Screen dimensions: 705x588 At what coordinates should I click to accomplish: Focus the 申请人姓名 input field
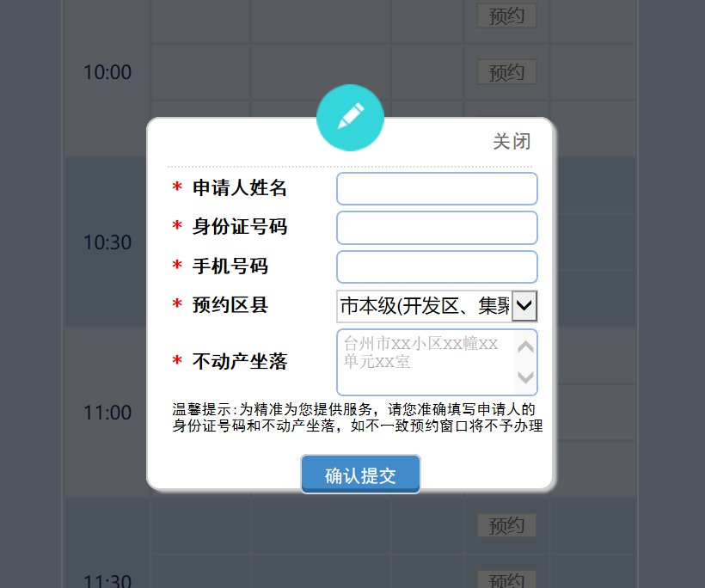pyautogui.click(x=437, y=188)
